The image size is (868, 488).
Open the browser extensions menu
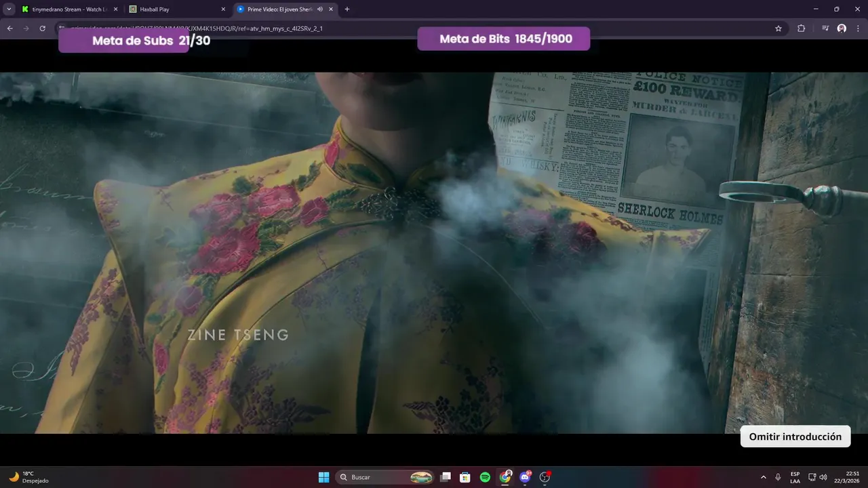coord(802,28)
